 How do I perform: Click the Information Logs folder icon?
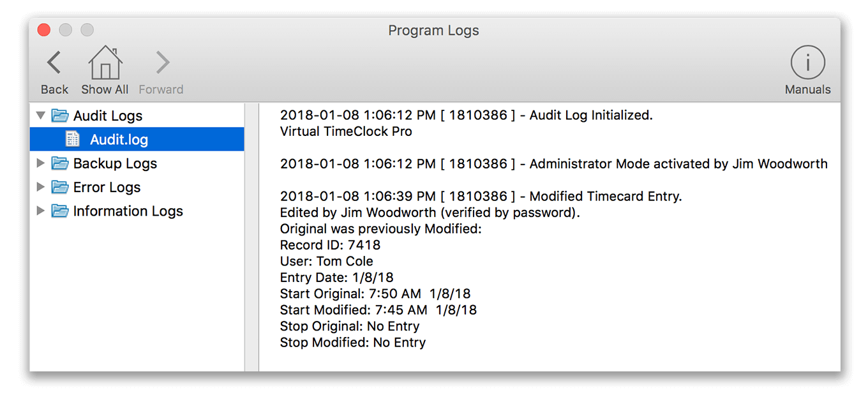pyautogui.click(x=59, y=211)
